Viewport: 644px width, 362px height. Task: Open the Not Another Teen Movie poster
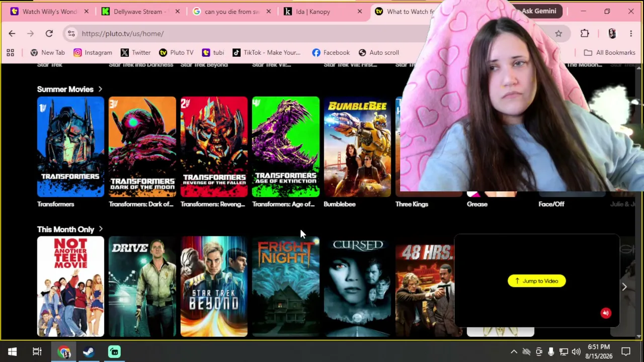coord(70,287)
